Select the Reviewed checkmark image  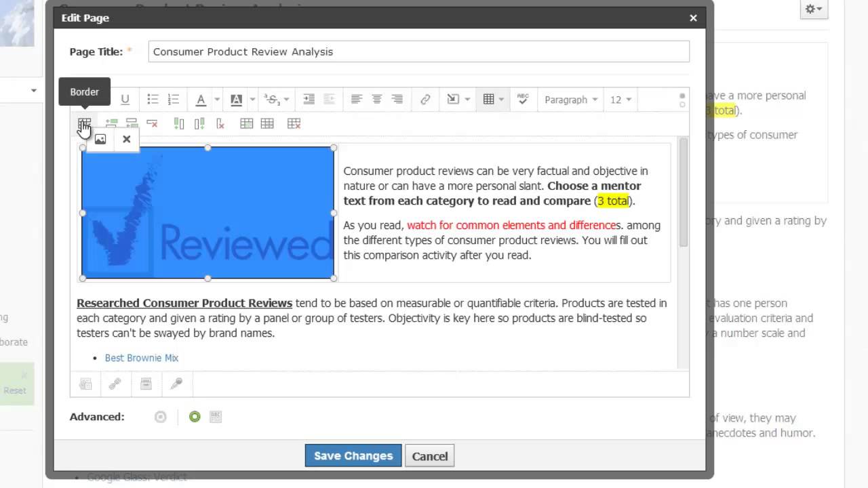[208, 213]
